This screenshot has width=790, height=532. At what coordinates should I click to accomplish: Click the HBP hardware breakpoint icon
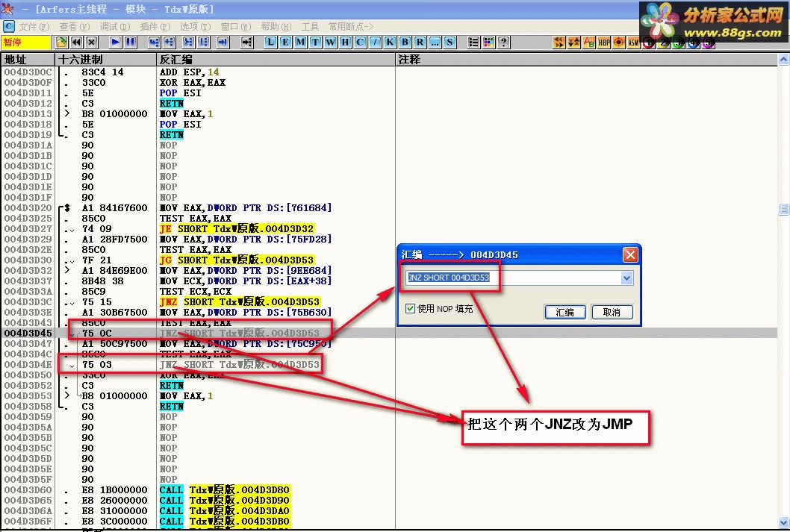pyautogui.click(x=604, y=43)
